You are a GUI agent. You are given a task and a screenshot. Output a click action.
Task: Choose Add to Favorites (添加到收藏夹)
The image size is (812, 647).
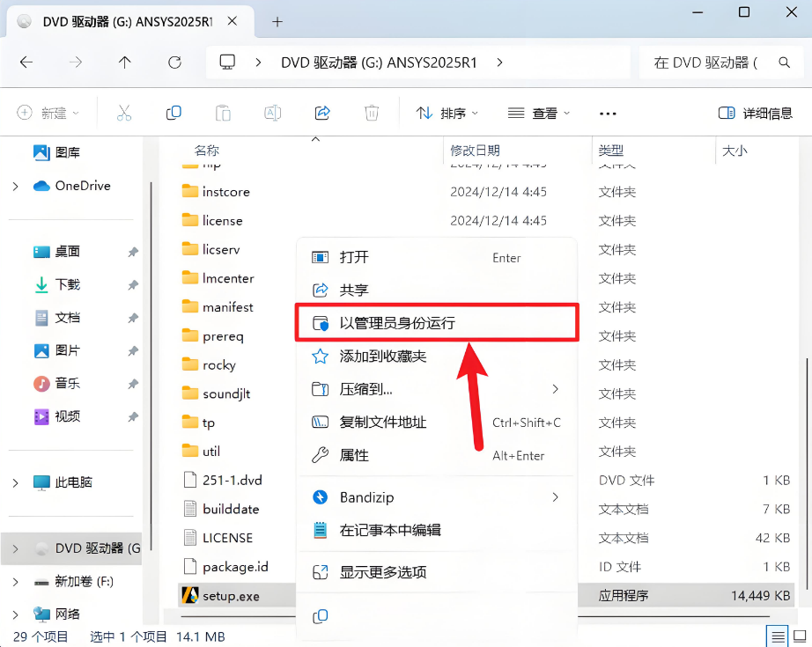click(x=437, y=357)
